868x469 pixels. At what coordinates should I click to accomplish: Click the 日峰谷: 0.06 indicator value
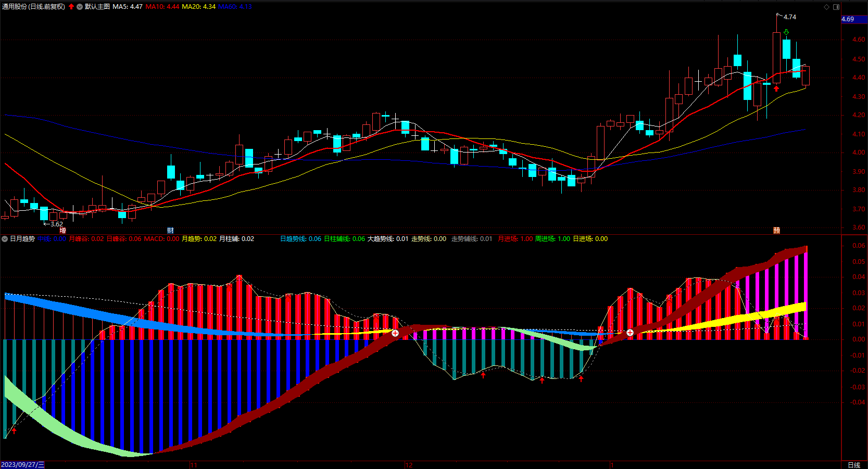click(124, 239)
